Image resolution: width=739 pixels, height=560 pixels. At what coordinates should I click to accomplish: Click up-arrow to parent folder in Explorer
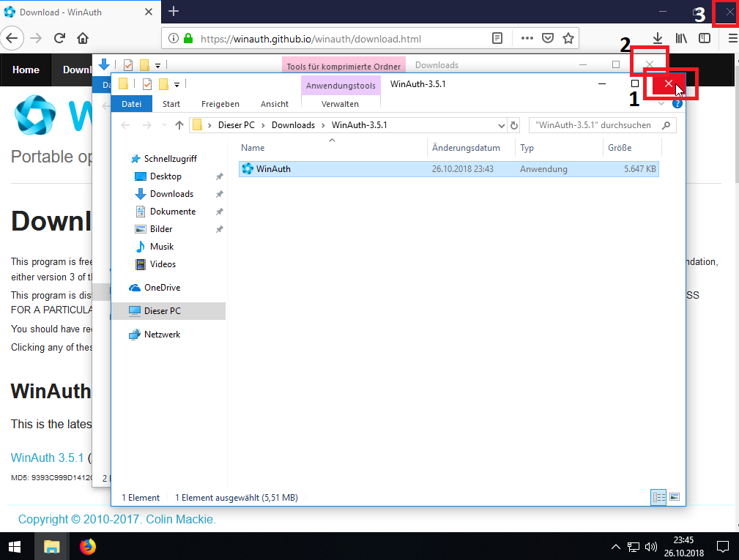point(179,125)
